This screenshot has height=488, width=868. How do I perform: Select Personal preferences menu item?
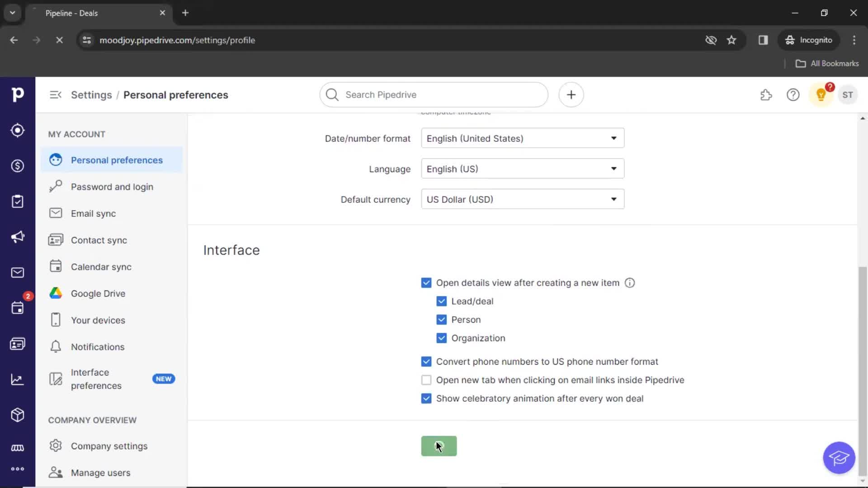117,160
